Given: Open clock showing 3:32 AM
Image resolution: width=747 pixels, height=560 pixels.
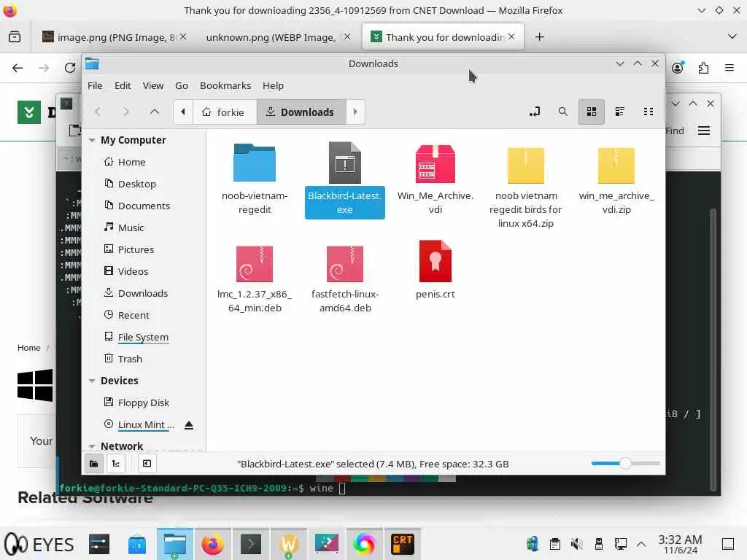Looking at the screenshot, I should tap(680, 544).
